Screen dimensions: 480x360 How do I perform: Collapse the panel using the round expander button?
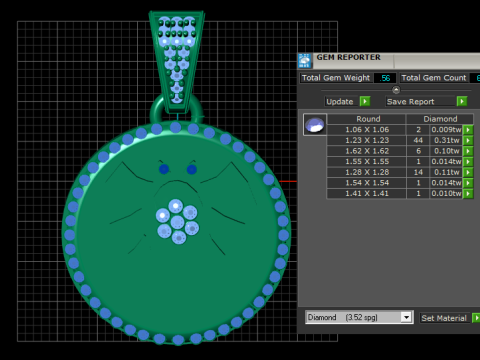tap(396, 90)
